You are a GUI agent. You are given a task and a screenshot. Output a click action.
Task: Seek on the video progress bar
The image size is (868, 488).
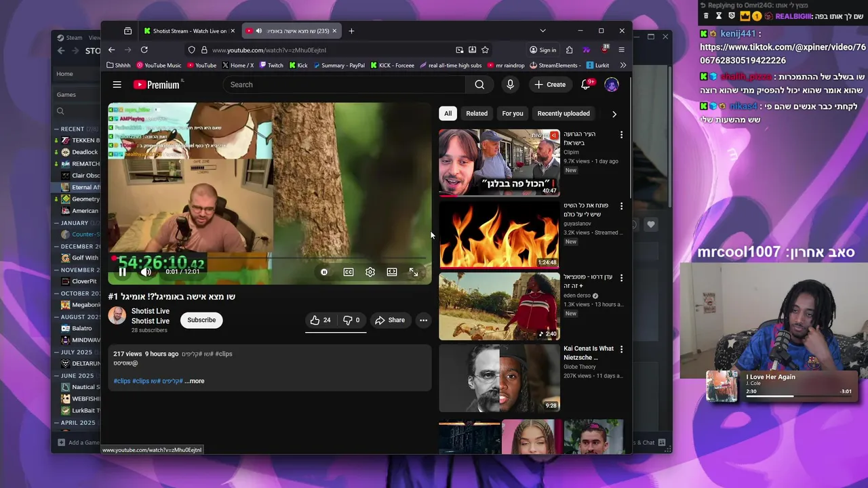pos(270,259)
